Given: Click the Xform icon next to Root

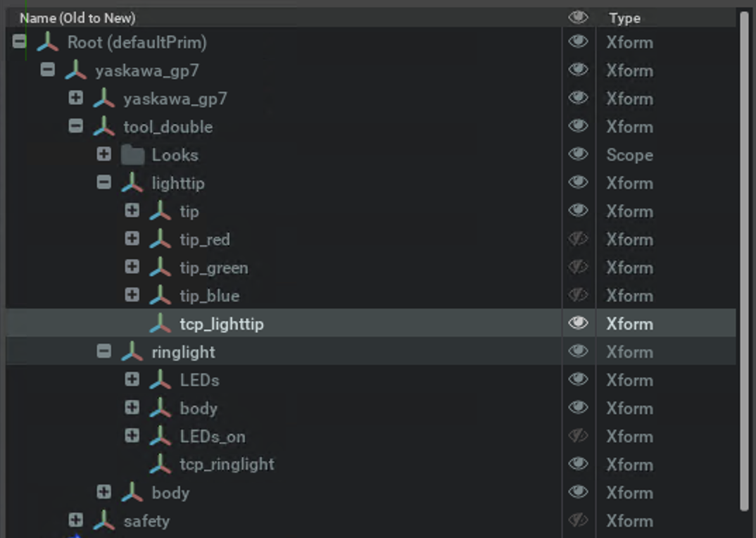Looking at the screenshot, I should click(x=47, y=43).
